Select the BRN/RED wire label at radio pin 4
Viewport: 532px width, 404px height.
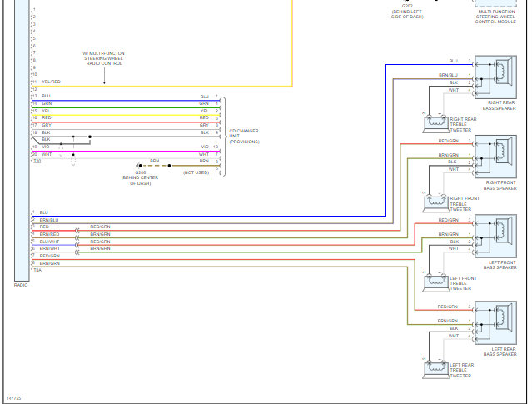(x=49, y=234)
